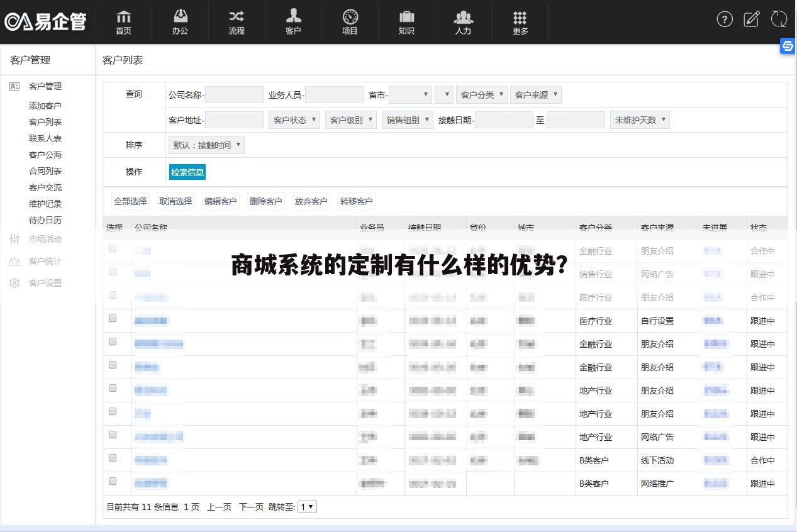Select 联系人表 in sidebar
The width and height of the screenshot is (797, 532).
[x=45, y=138]
